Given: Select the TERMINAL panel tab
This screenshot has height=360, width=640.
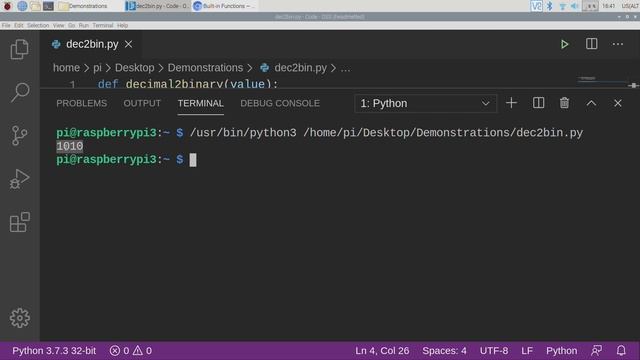Looking at the screenshot, I should 200,103.
